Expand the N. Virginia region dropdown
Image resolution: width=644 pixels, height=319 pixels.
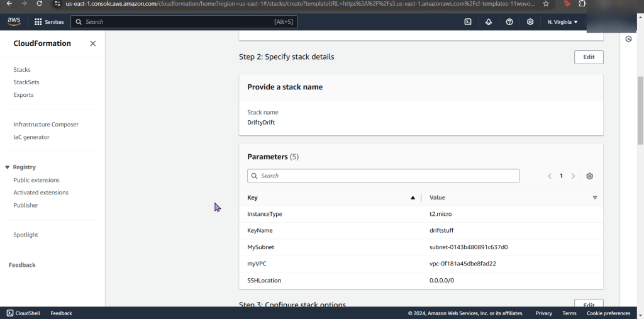562,22
